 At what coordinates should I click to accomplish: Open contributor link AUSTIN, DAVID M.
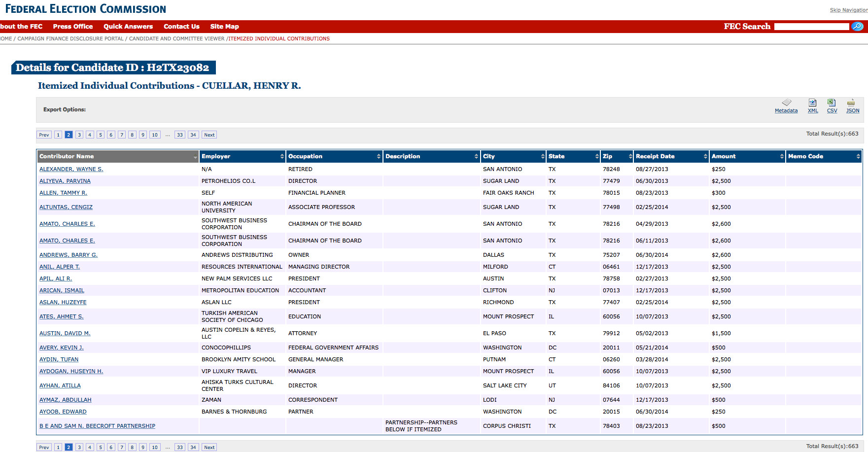click(65, 334)
